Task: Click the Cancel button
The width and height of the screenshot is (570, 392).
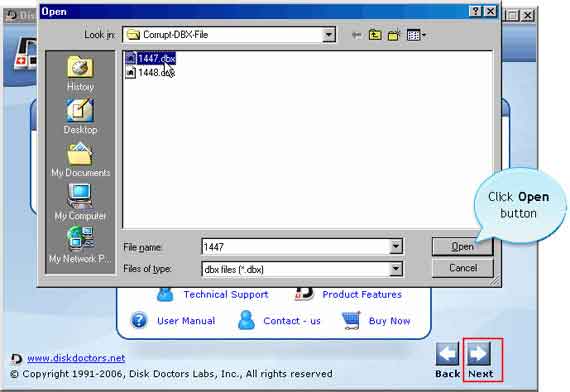Action: (x=462, y=268)
